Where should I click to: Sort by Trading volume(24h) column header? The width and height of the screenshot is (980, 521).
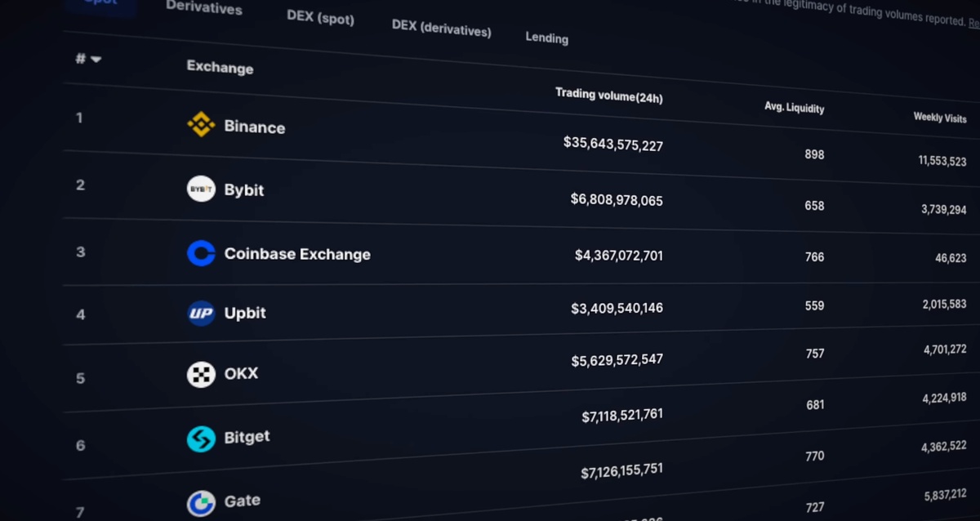point(609,95)
